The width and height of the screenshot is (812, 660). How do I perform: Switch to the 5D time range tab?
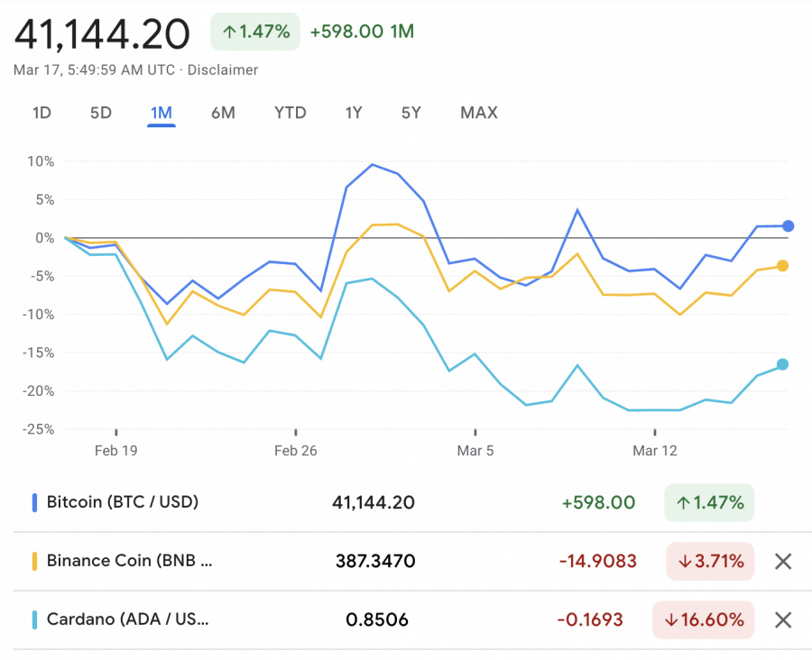point(100,113)
